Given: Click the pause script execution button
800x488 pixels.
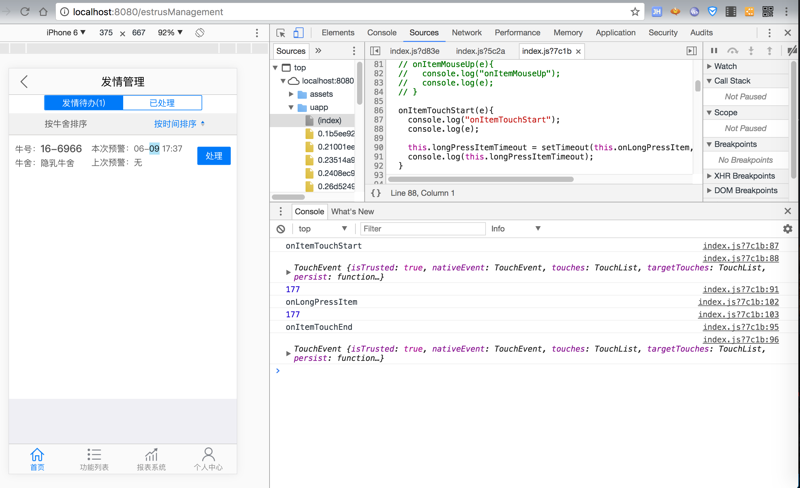Looking at the screenshot, I should click(714, 51).
